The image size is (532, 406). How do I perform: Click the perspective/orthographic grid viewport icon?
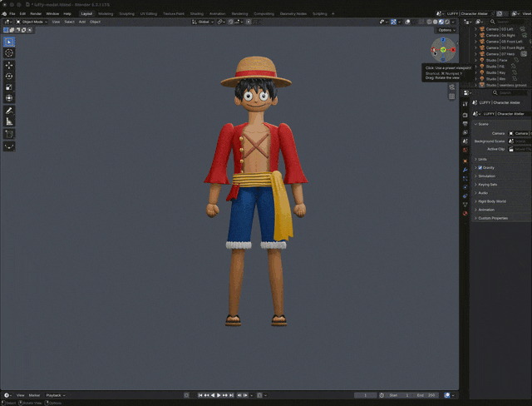click(x=452, y=97)
